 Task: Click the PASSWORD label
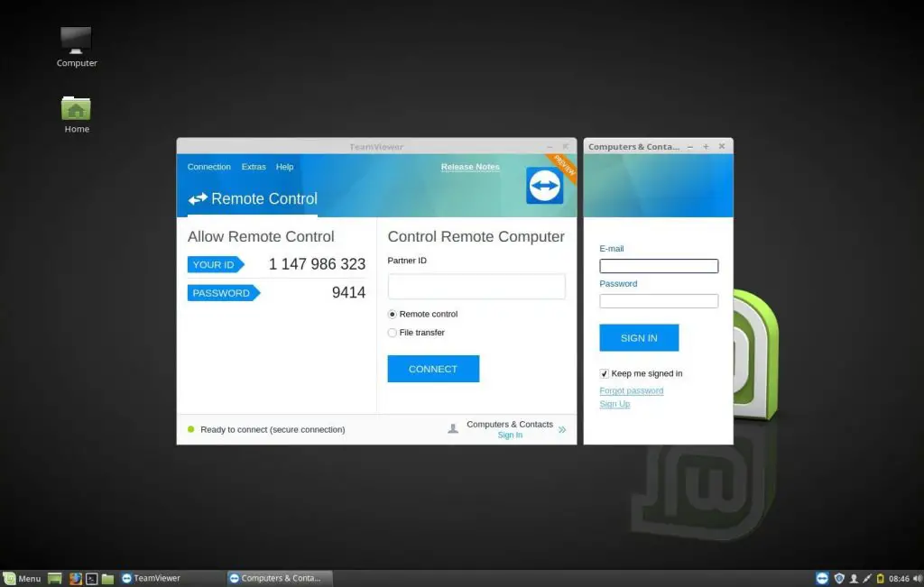coord(222,293)
